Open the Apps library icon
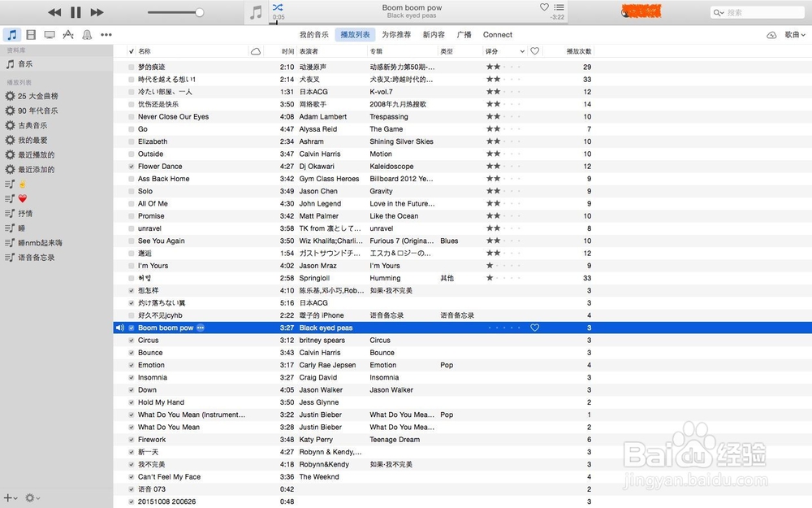 tap(68, 35)
